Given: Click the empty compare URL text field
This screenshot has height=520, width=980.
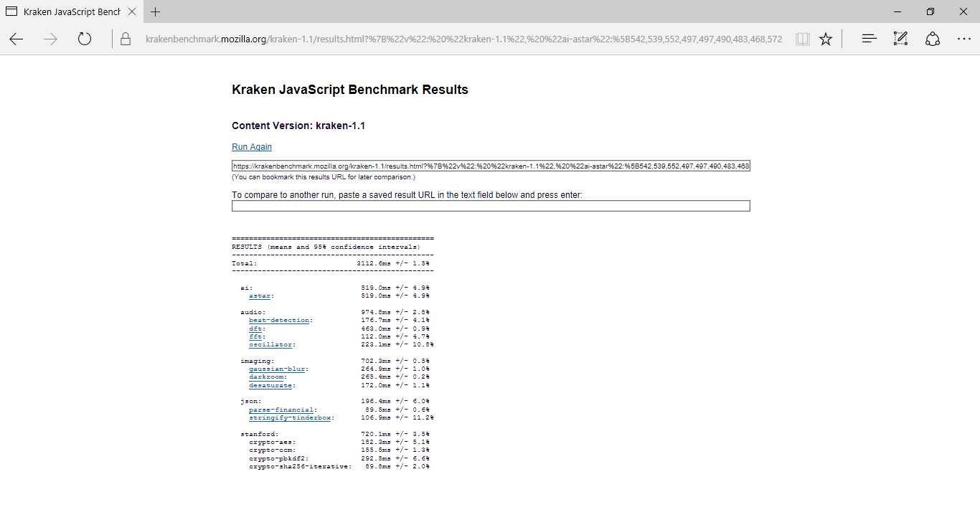Looking at the screenshot, I should tap(491, 206).
